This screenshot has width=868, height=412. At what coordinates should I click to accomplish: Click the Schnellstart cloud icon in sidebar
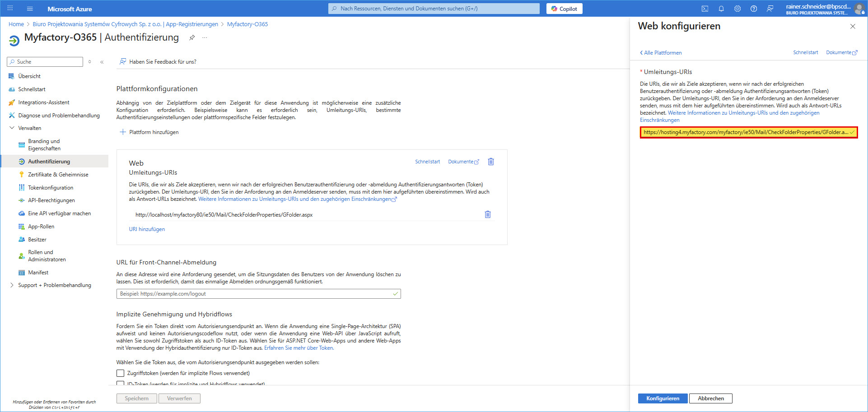(x=11, y=89)
